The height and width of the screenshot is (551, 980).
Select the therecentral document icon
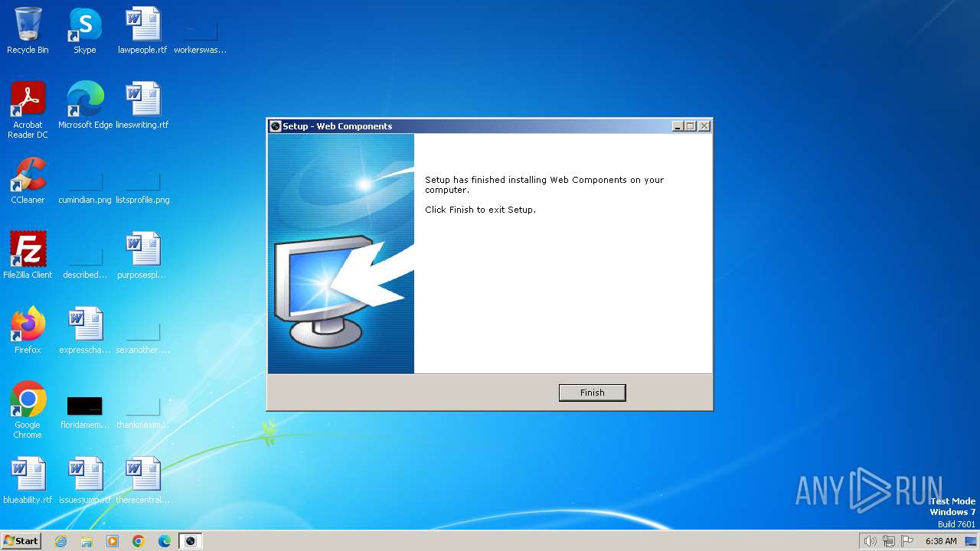click(x=142, y=481)
